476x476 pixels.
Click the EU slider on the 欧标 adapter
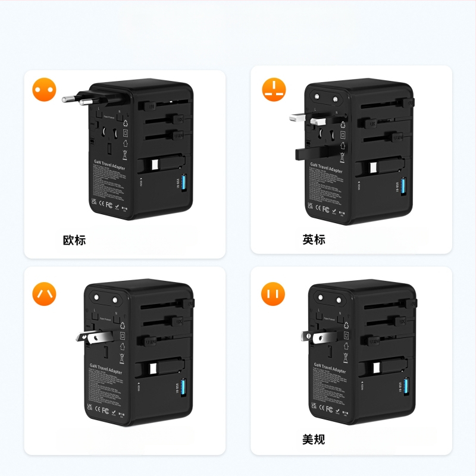coord(149,106)
